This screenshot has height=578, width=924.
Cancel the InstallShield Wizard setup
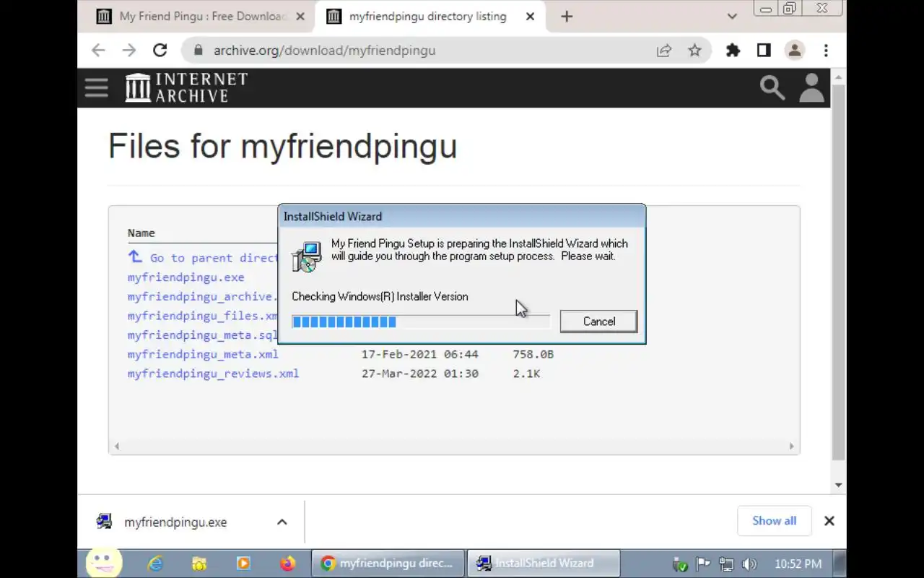pos(598,322)
